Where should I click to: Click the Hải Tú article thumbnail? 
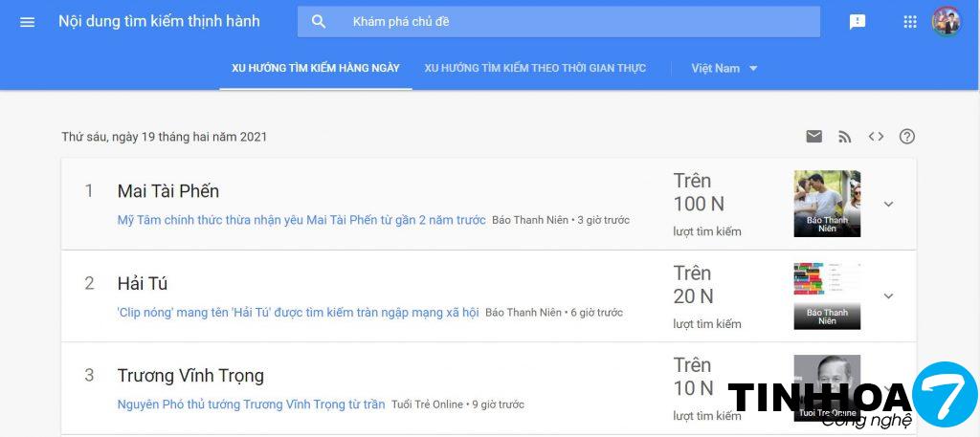point(827,295)
